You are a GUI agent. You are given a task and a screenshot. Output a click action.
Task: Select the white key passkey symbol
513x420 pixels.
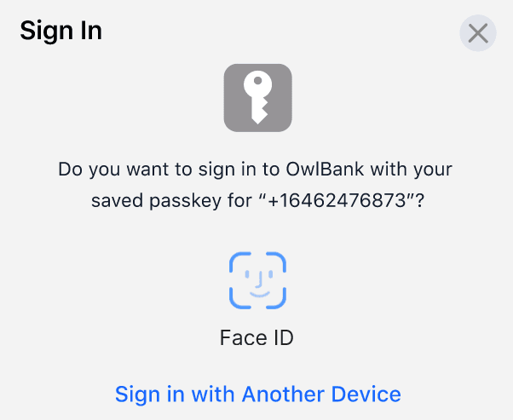[257, 98]
